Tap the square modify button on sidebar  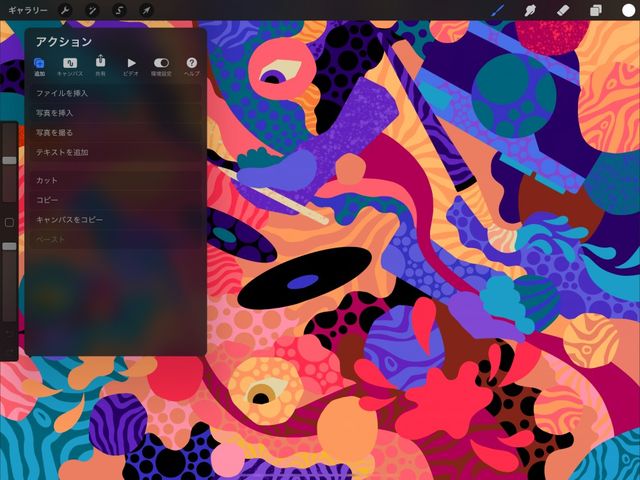click(9, 222)
